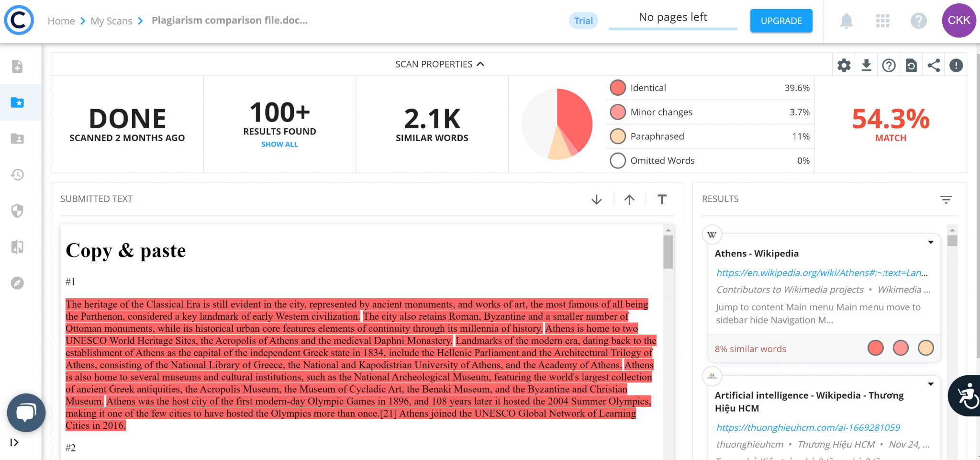Open scan history from the sidebar

[17, 175]
